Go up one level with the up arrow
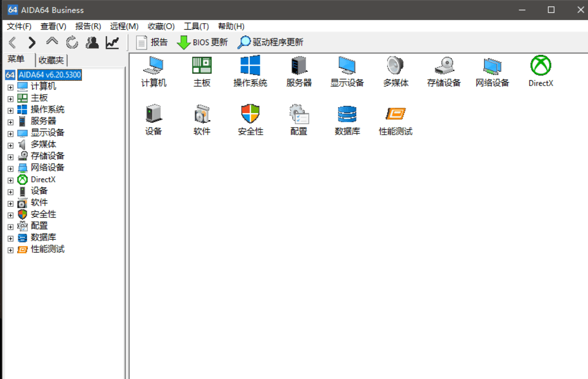Viewport: 588px width, 379px height. point(52,41)
